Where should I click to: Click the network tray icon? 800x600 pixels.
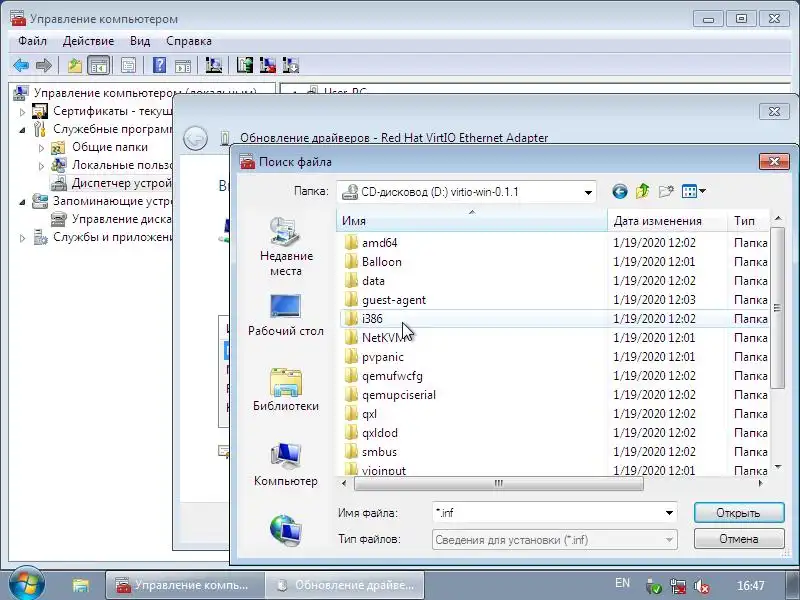678,587
